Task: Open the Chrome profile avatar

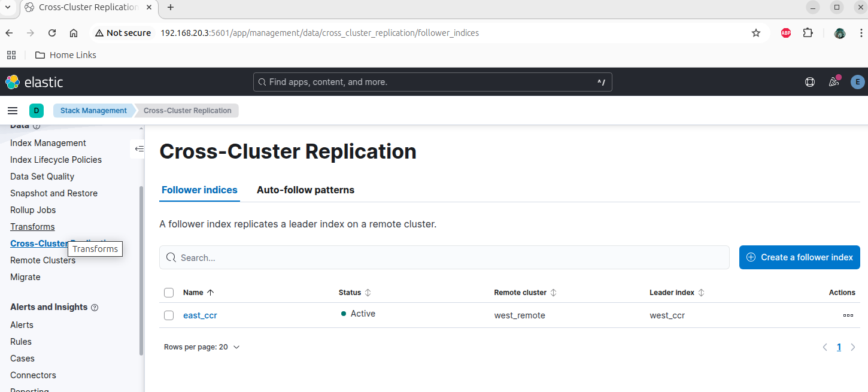Action: click(x=840, y=33)
